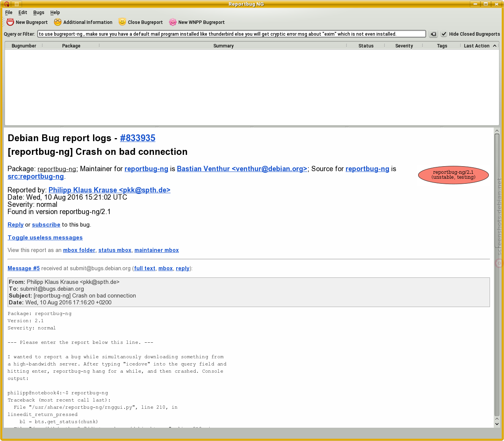Open the Philipp Klaus Krause reporter link
504x441 pixels.
pos(109,190)
